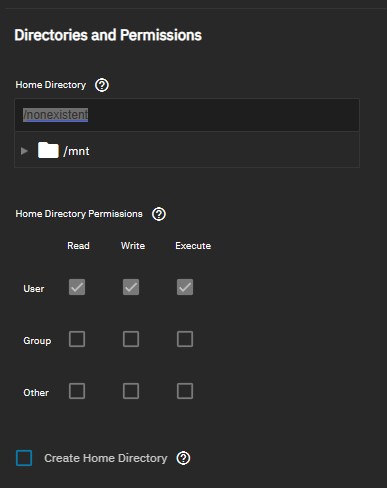Click the Create Home Directory label text

106,458
